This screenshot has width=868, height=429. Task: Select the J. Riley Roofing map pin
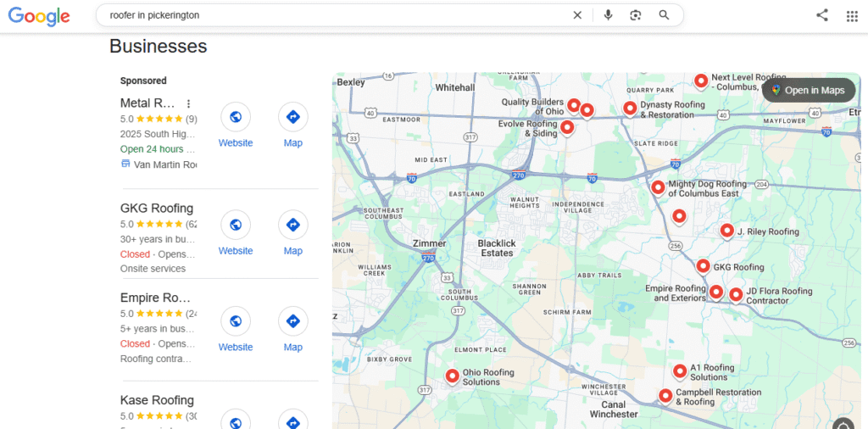point(726,230)
